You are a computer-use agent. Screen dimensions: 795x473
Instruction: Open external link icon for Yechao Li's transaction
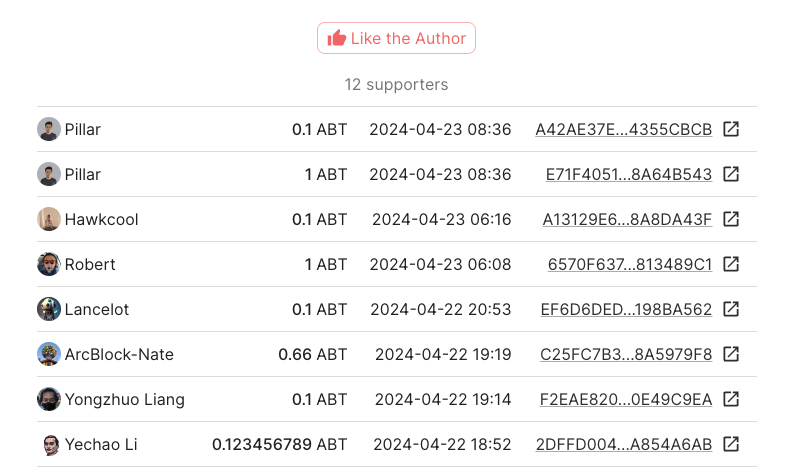coord(731,444)
